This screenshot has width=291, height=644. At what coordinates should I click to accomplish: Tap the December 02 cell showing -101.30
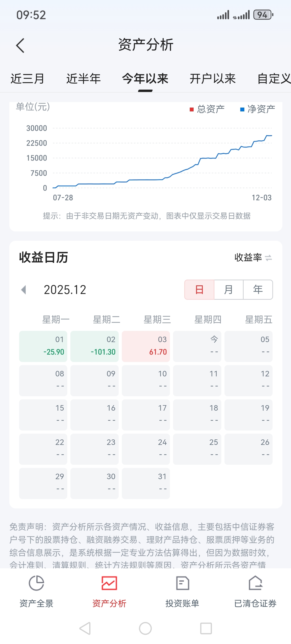(x=95, y=346)
